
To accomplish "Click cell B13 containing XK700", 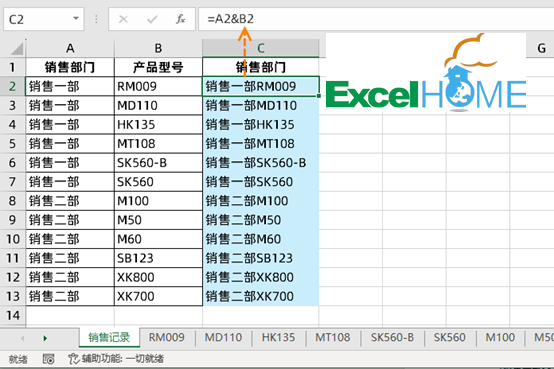I will (x=158, y=296).
